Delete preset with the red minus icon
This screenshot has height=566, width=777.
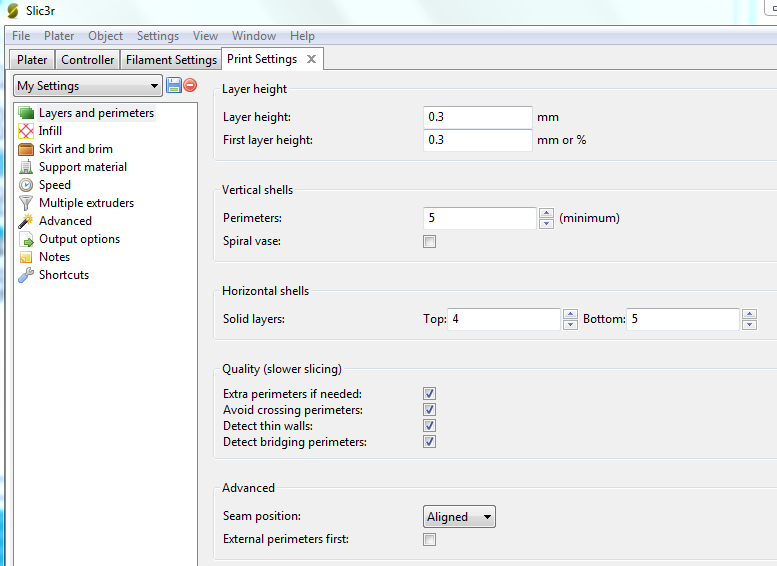(x=190, y=85)
